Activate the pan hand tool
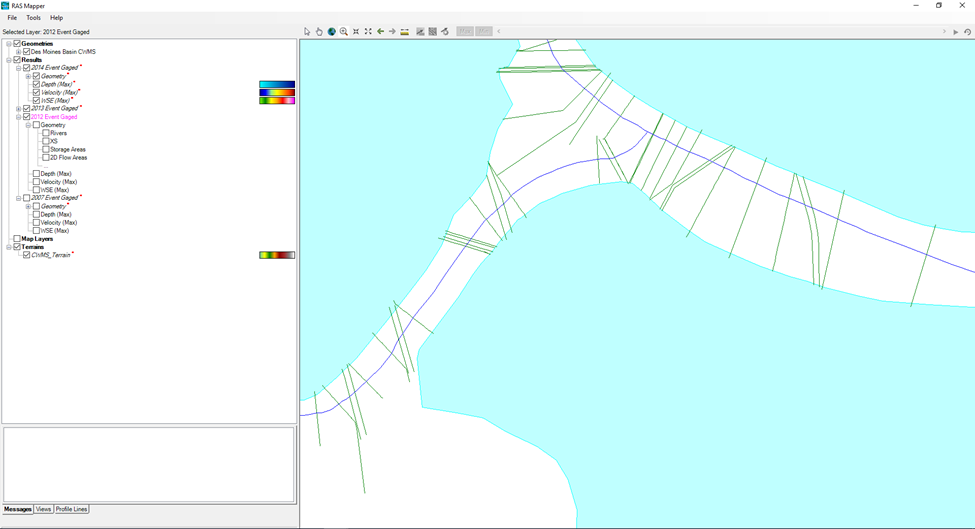 [x=319, y=32]
